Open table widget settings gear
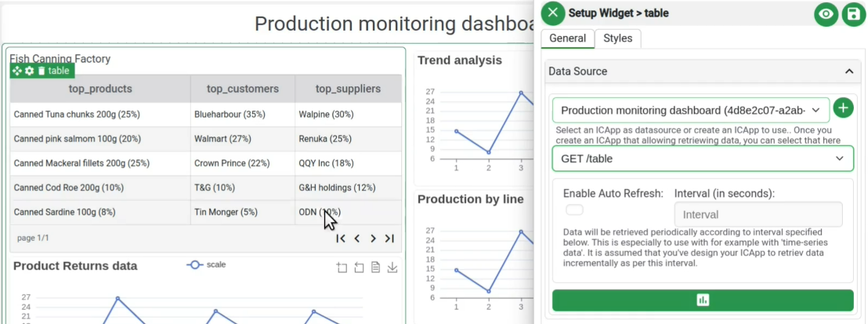The image size is (868, 324). [29, 71]
